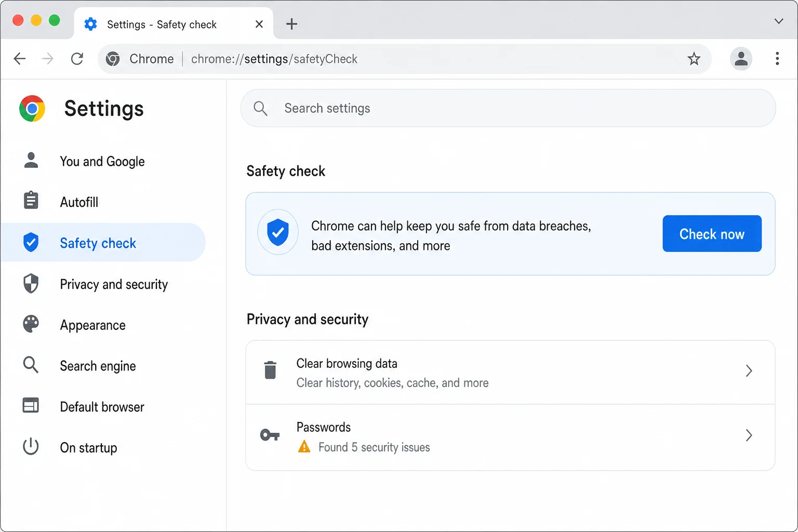Click the Passwords key icon
Viewport: 798px width, 532px height.
click(x=270, y=435)
